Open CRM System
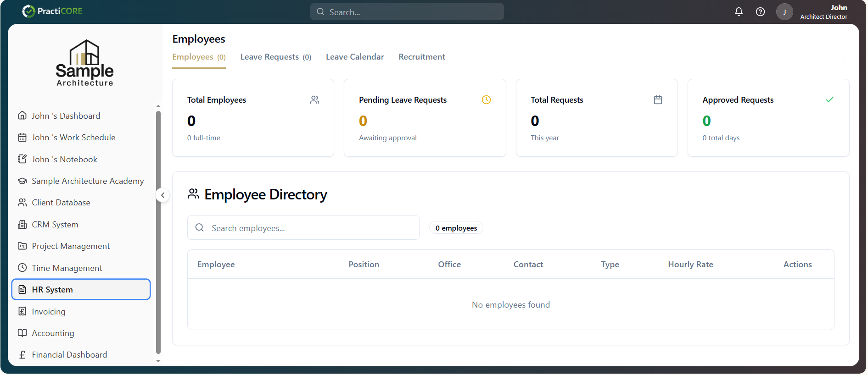The width and height of the screenshot is (868, 375). (x=81, y=225)
